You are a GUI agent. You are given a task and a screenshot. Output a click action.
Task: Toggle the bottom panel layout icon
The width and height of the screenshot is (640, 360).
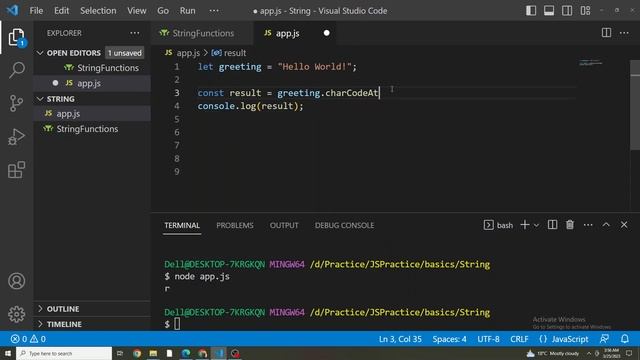549,11
